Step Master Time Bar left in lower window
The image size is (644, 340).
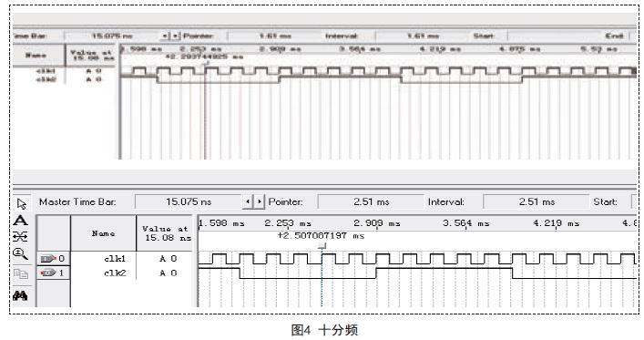point(247,201)
